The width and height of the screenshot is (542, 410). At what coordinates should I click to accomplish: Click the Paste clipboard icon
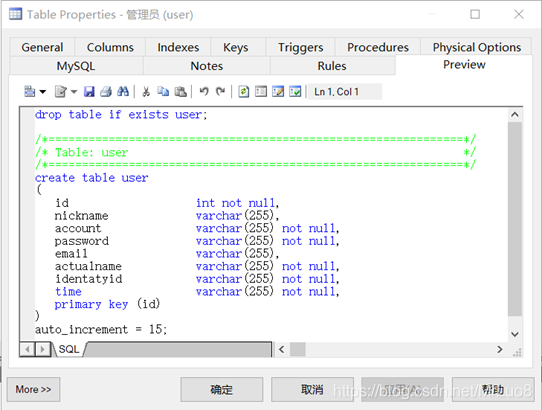pos(180,92)
